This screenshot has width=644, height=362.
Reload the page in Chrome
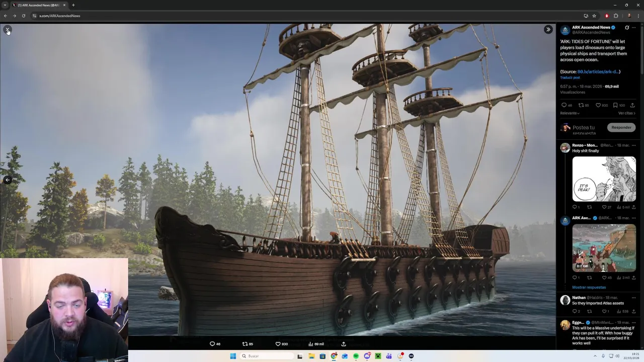23,16
